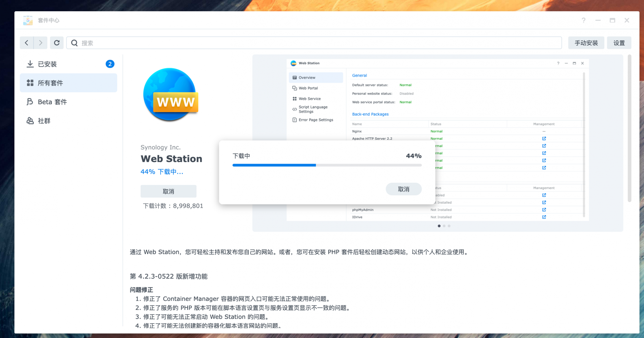Screen dimensions: 644x338
Task: Click inside the 搜索 search field
Action: pyautogui.click(x=314, y=43)
